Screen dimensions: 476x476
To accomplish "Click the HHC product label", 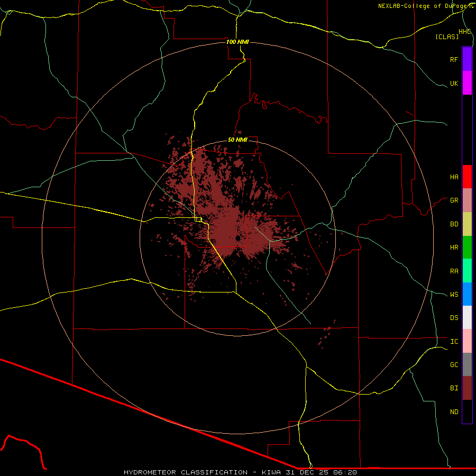I will coord(465,32).
